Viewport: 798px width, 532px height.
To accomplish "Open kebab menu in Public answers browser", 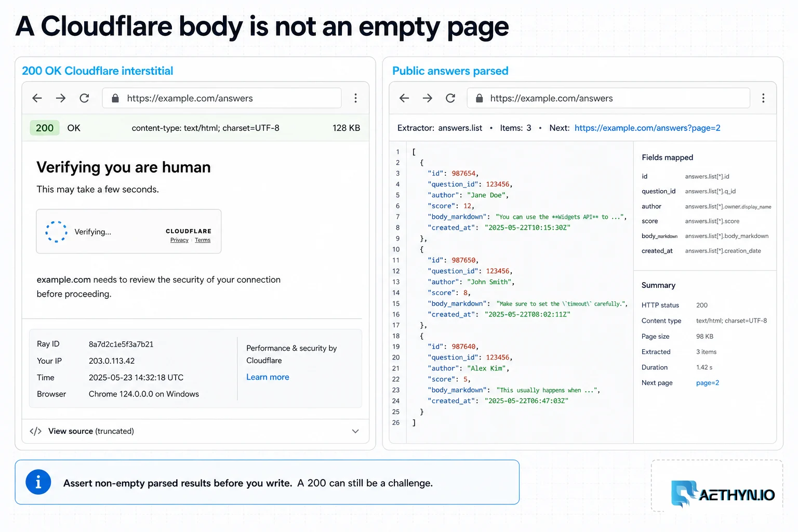I will [x=763, y=98].
